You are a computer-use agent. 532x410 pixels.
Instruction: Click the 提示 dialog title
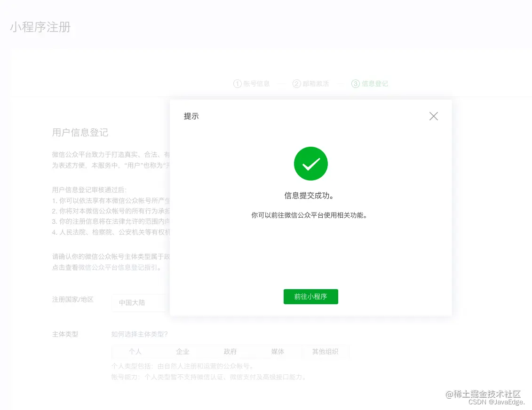click(191, 116)
